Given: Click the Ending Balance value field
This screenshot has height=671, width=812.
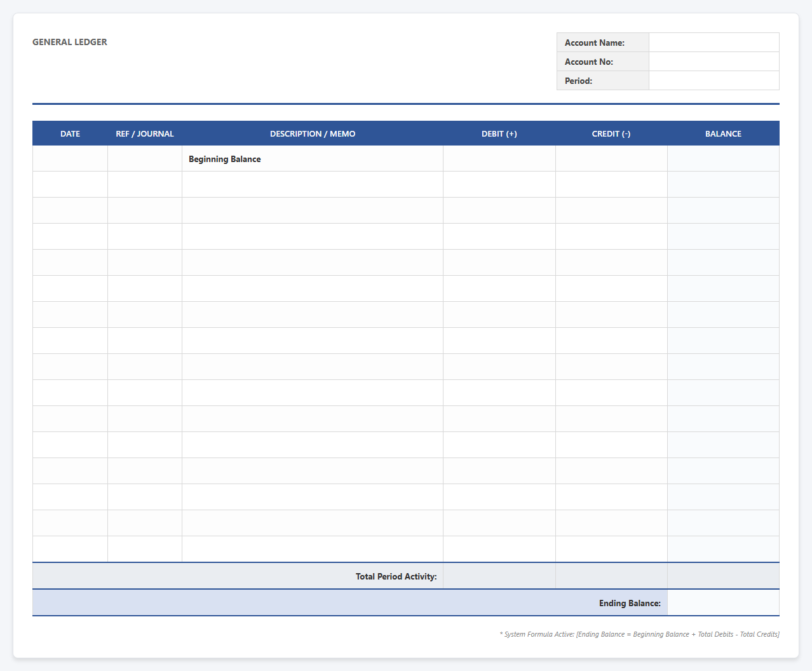Looking at the screenshot, I should pyautogui.click(x=723, y=603).
